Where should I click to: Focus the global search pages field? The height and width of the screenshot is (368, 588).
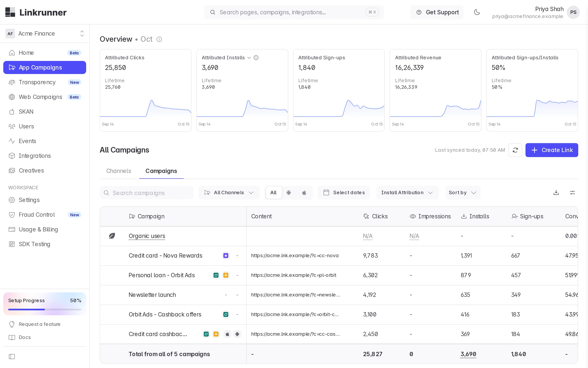coord(294,12)
